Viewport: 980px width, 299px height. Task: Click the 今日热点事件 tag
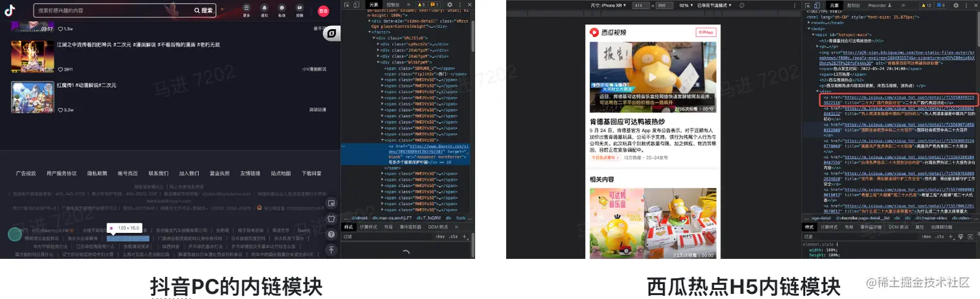tap(604, 158)
